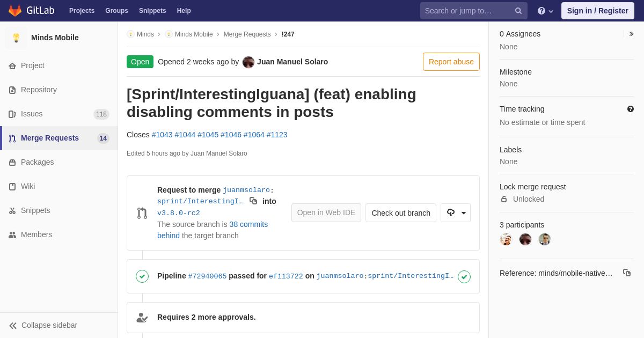
Task: Open Juan Manuel Solaro's author avatar
Action: pyautogui.click(x=248, y=62)
